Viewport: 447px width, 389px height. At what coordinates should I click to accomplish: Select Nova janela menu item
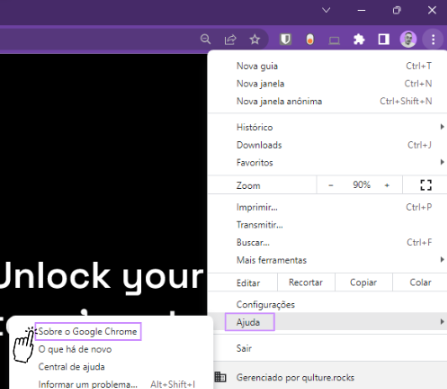327,84
